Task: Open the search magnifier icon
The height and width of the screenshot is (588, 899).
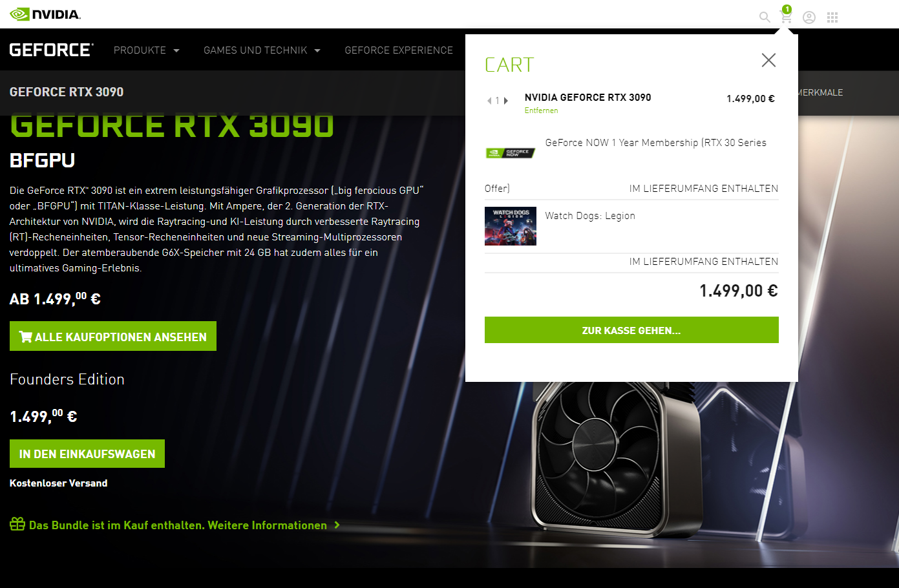Action: point(765,17)
